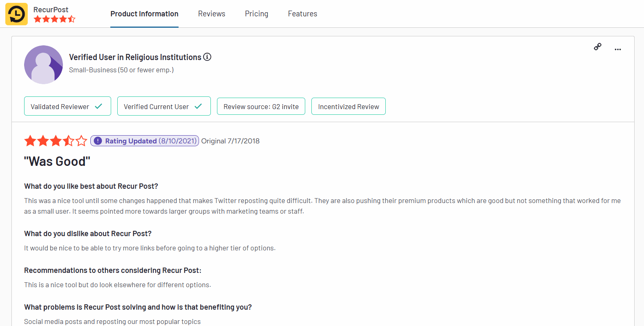The image size is (644, 326).
Task: Click the review's three-and-a-half star rating
Action: coord(56,141)
